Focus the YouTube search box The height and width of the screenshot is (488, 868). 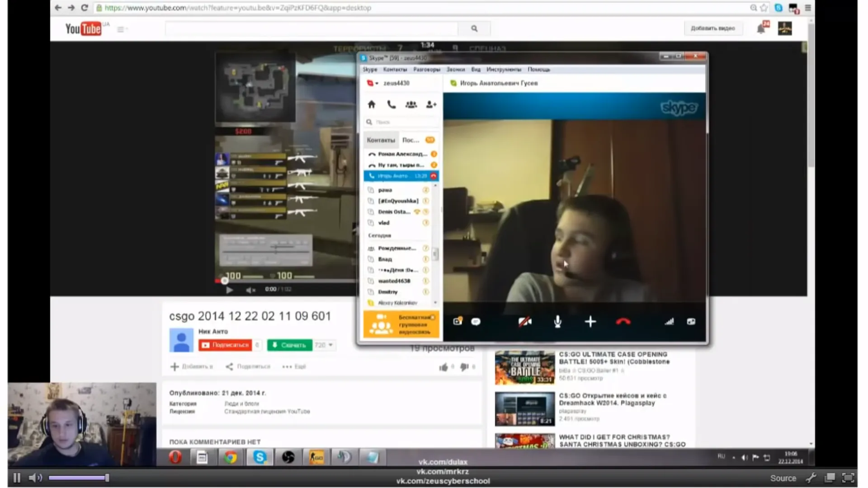pyautogui.click(x=311, y=28)
